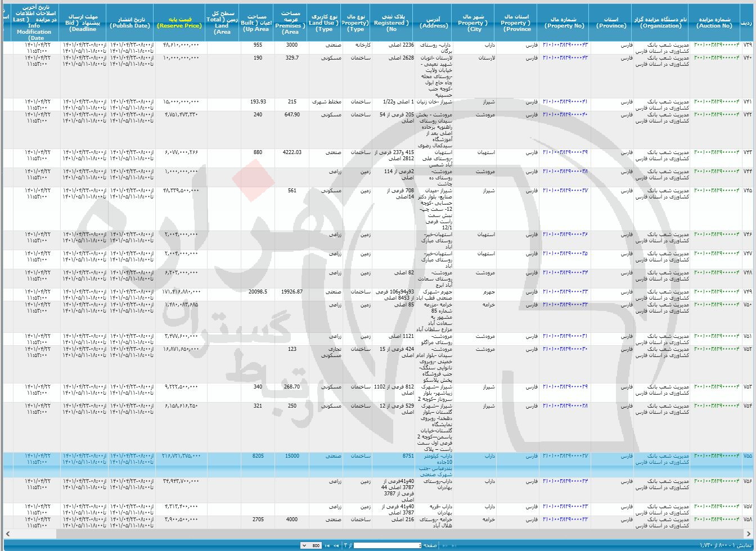Select the row numbered ۷۴۵ in the table

[748, 191]
